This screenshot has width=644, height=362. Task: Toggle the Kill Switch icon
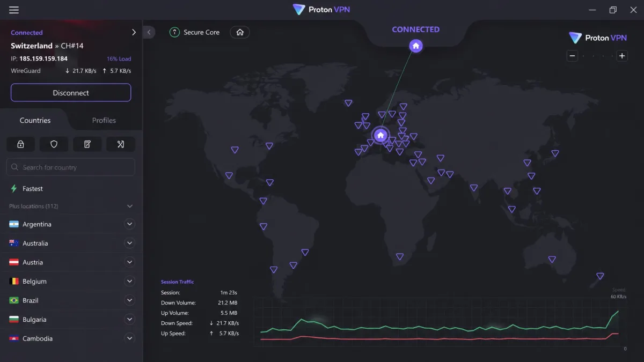click(87, 144)
